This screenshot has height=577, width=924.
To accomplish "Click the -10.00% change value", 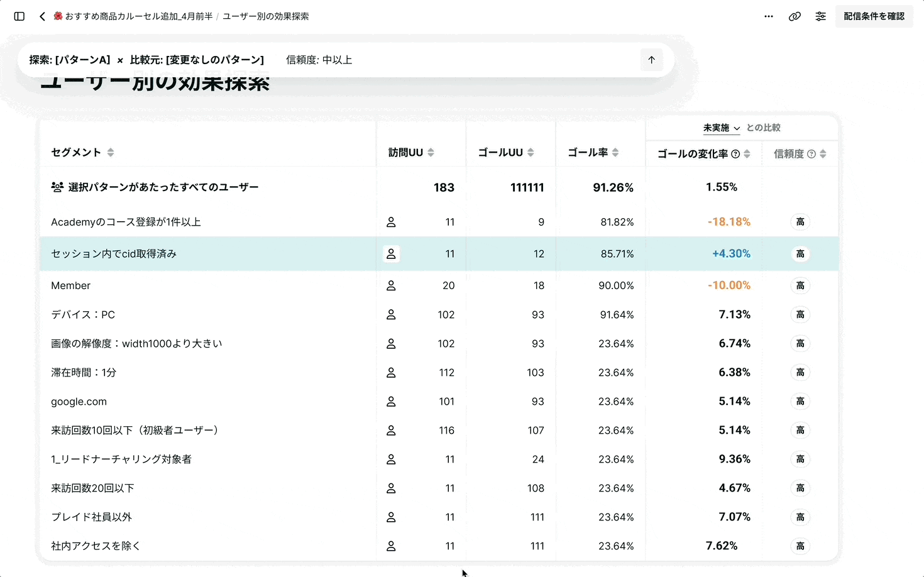I will pyautogui.click(x=729, y=285).
